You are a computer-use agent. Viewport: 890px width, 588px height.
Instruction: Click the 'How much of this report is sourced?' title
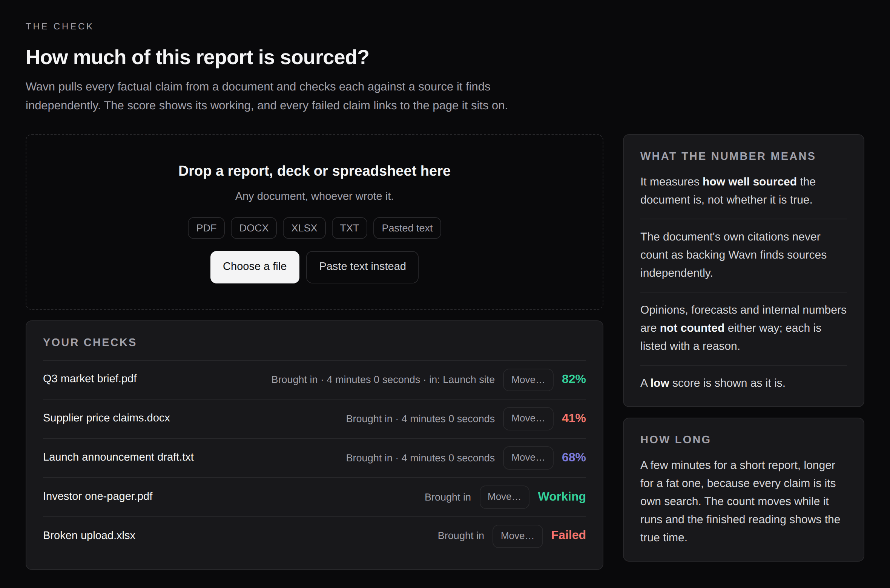[x=197, y=57]
